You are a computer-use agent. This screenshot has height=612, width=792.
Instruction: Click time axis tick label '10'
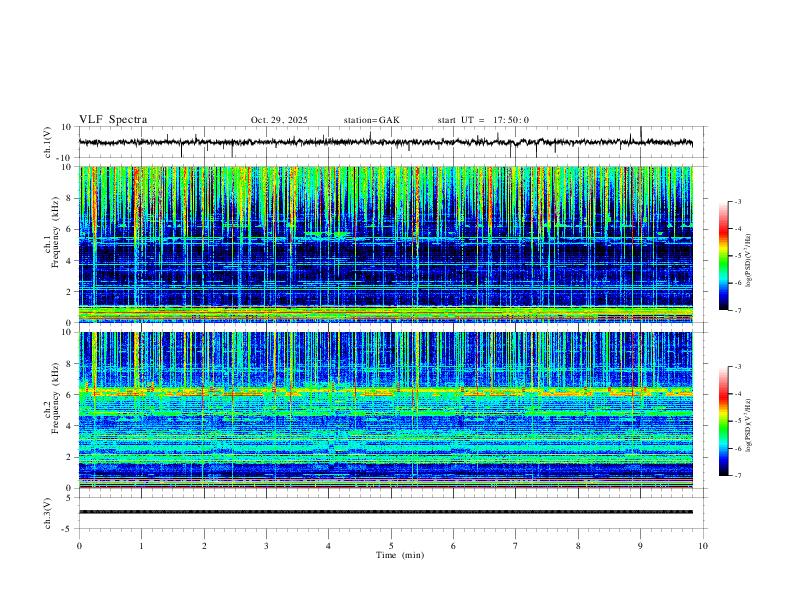(x=703, y=546)
